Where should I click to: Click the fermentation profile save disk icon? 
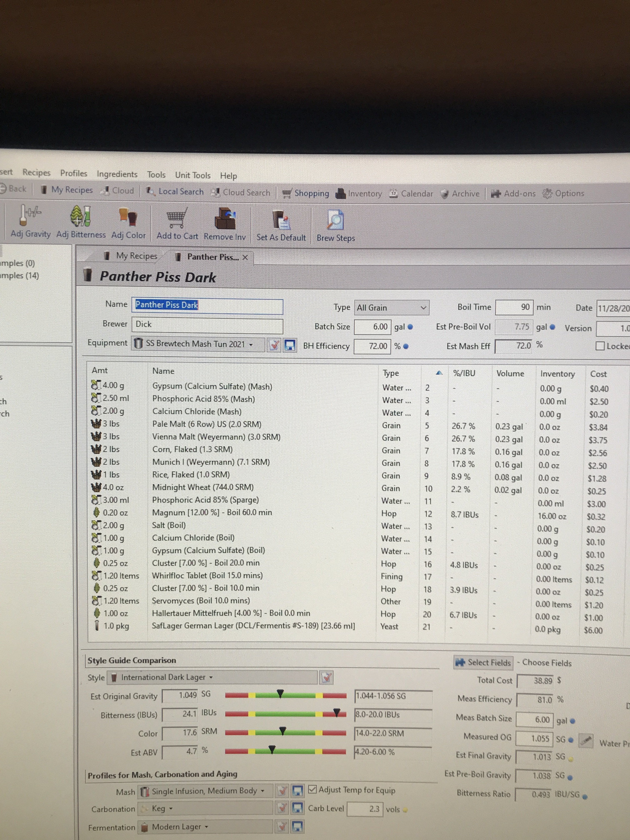coord(297,827)
